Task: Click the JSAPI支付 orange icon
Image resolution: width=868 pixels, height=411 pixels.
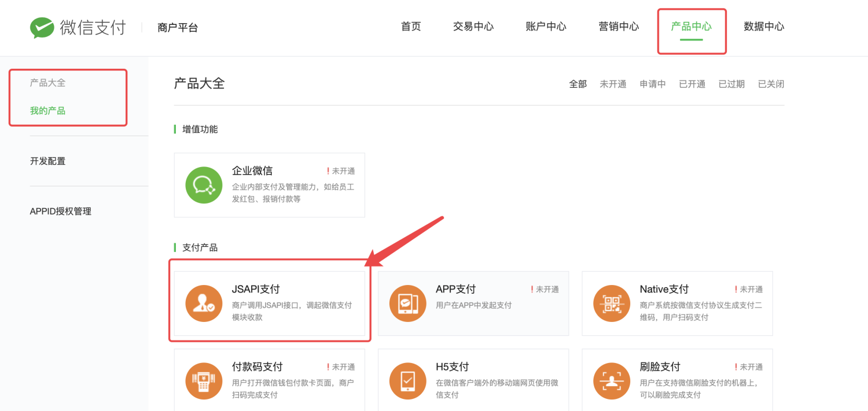Action: click(x=204, y=303)
